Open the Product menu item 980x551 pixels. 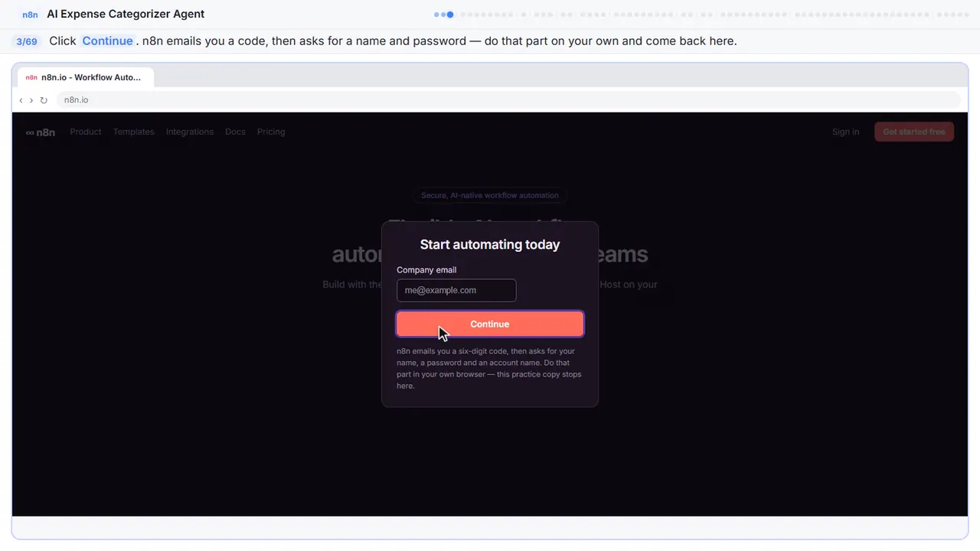tap(86, 132)
